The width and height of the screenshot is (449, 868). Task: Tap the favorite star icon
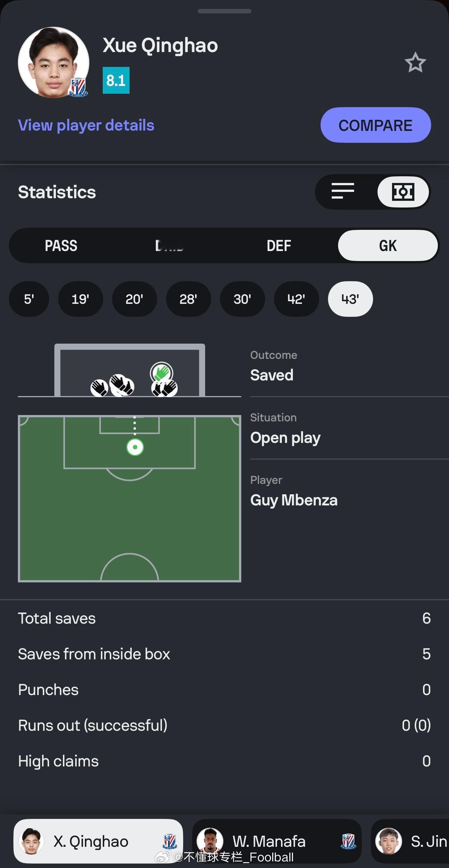[415, 62]
